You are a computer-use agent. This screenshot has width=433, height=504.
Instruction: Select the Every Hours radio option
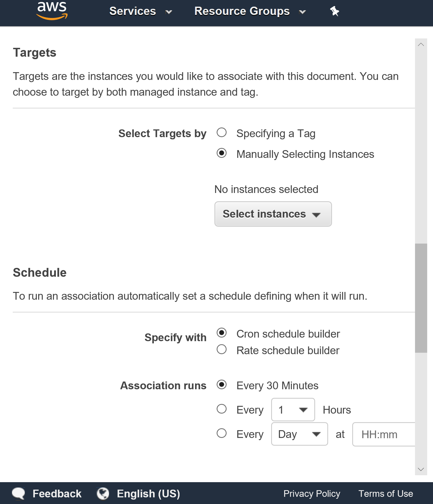(222, 409)
